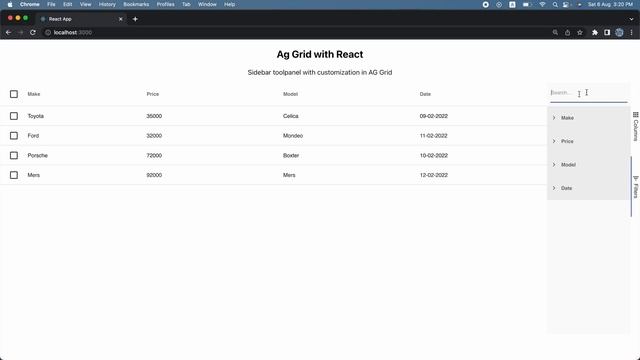Viewport: 640px width, 360px height.
Task: Open the Filters sidebar tab
Action: click(636, 187)
